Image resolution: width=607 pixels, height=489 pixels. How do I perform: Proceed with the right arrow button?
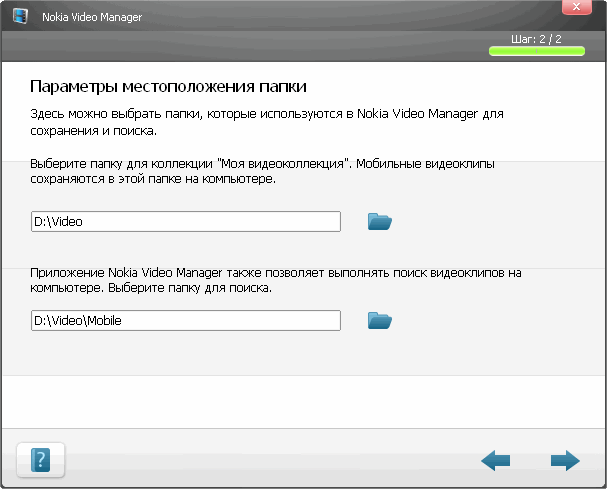565,460
